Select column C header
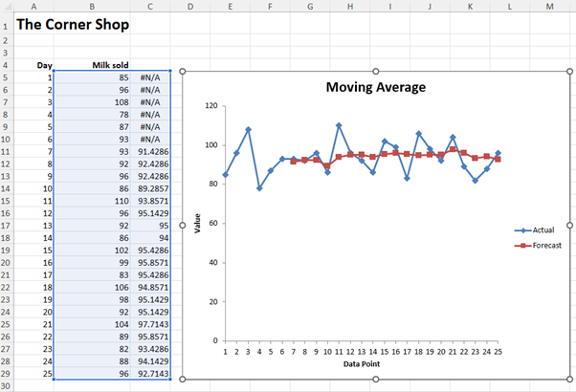Image resolution: width=576 pixels, height=392 pixels. click(x=150, y=7)
